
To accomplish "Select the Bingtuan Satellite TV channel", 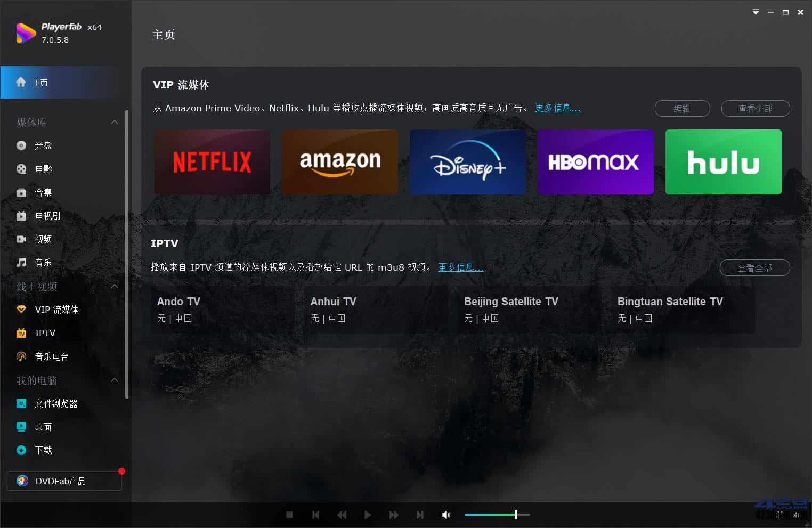I will (x=683, y=310).
